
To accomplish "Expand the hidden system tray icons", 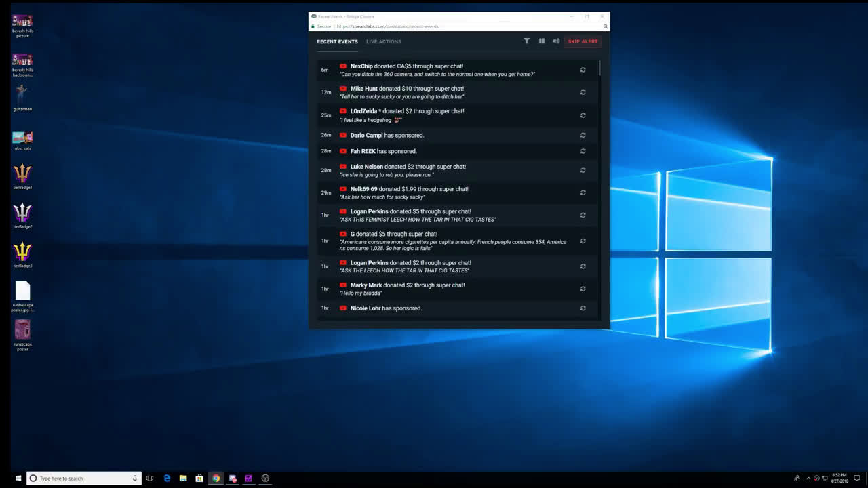I will pos(808,479).
